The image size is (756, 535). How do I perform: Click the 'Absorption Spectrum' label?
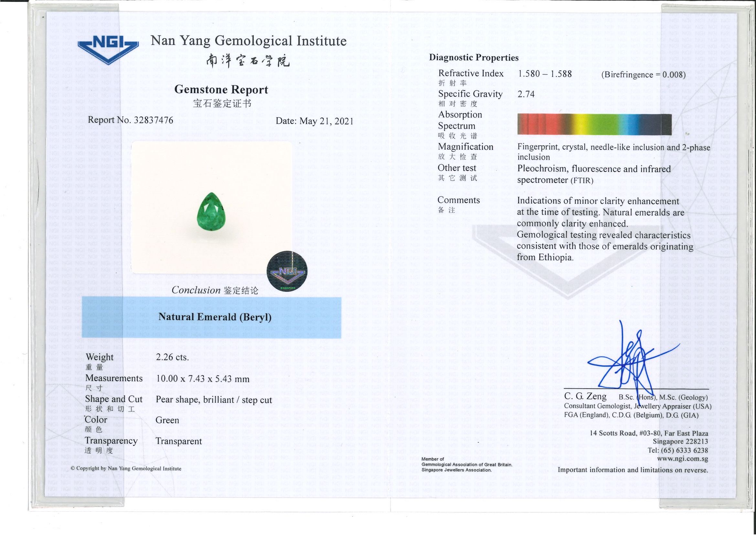[x=460, y=120]
